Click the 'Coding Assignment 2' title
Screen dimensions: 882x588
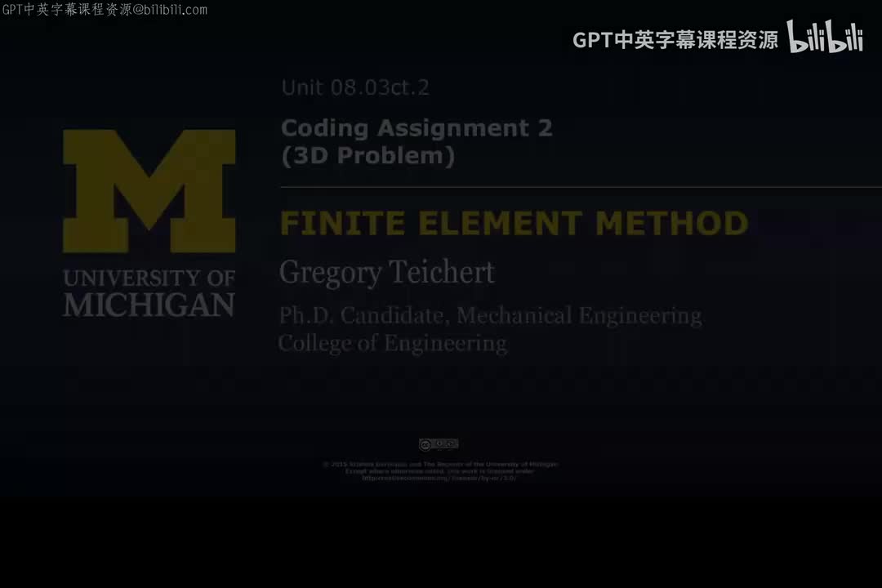(x=416, y=128)
